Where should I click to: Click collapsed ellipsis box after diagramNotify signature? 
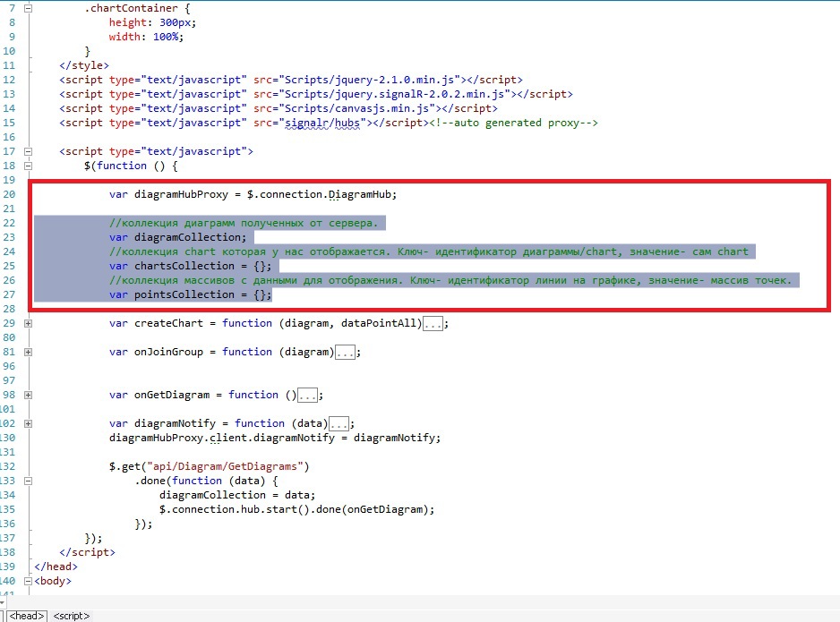pos(339,423)
